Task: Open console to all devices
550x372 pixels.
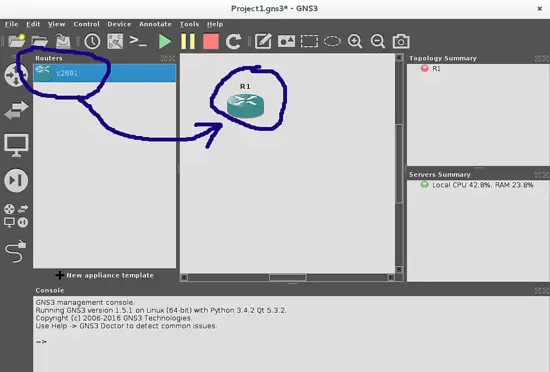Action: (x=138, y=41)
